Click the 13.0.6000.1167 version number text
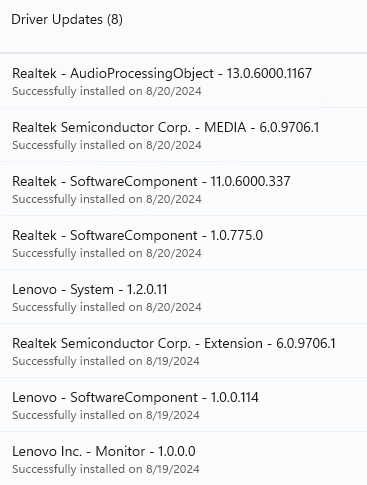Image resolution: width=367 pixels, height=485 pixels. [269, 73]
